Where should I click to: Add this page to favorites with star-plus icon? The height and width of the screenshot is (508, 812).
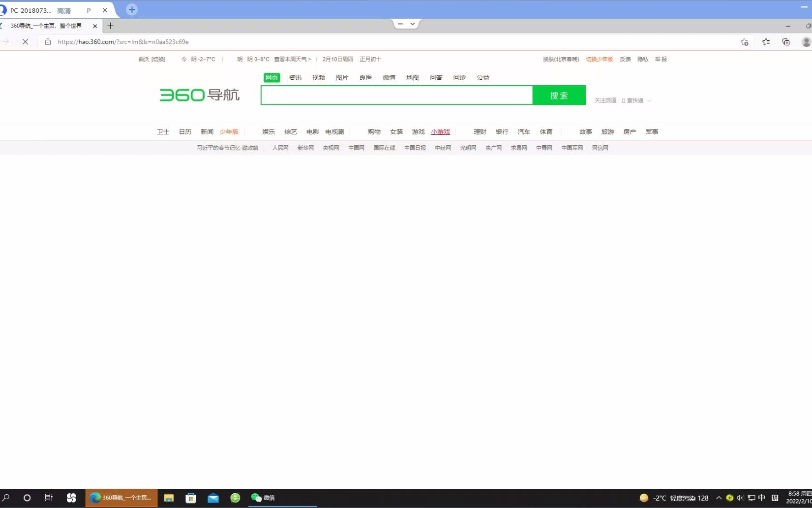(745, 42)
